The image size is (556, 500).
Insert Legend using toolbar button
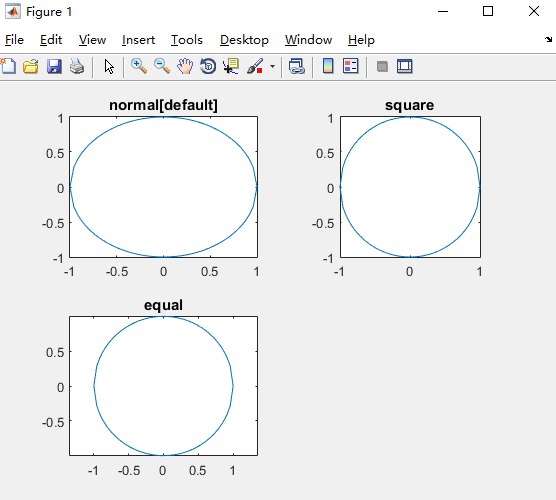[351, 66]
